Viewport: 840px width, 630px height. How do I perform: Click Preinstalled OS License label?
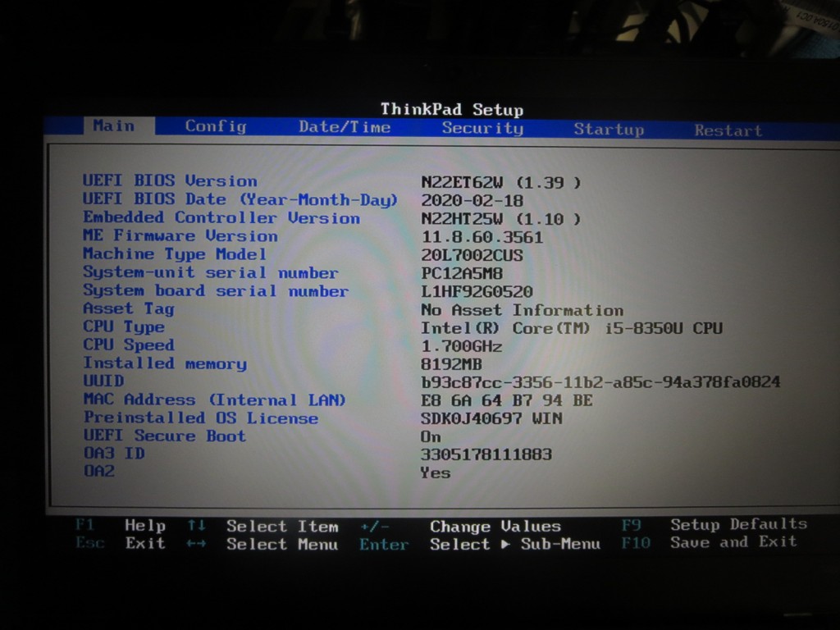[x=201, y=418]
